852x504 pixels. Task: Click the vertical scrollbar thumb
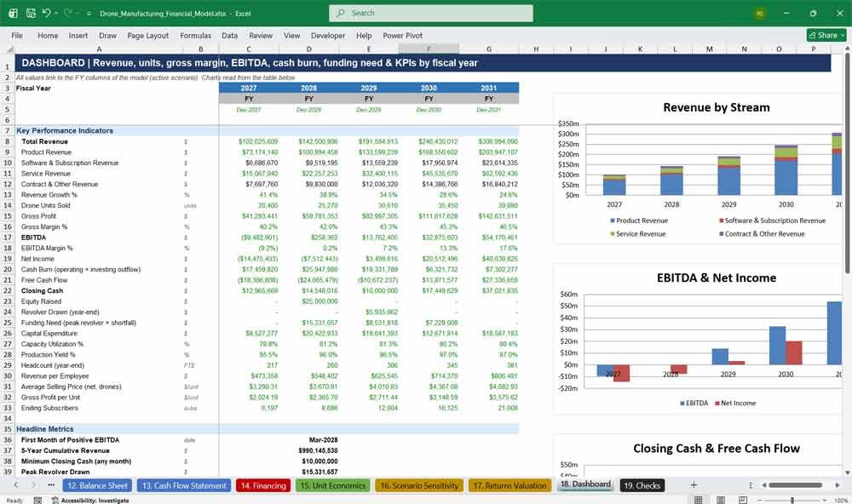click(x=847, y=163)
